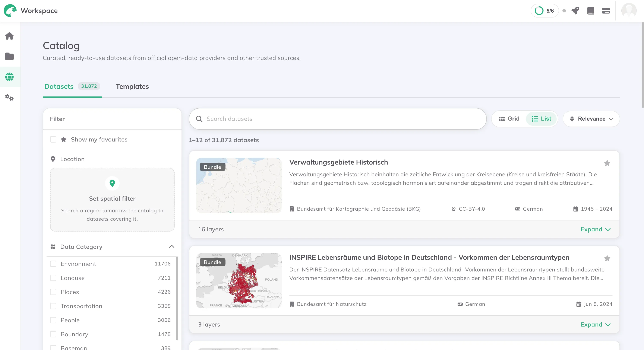Image resolution: width=644 pixels, height=350 pixels.
Task: Click the 'Filter' panel heading
Action: (x=57, y=119)
